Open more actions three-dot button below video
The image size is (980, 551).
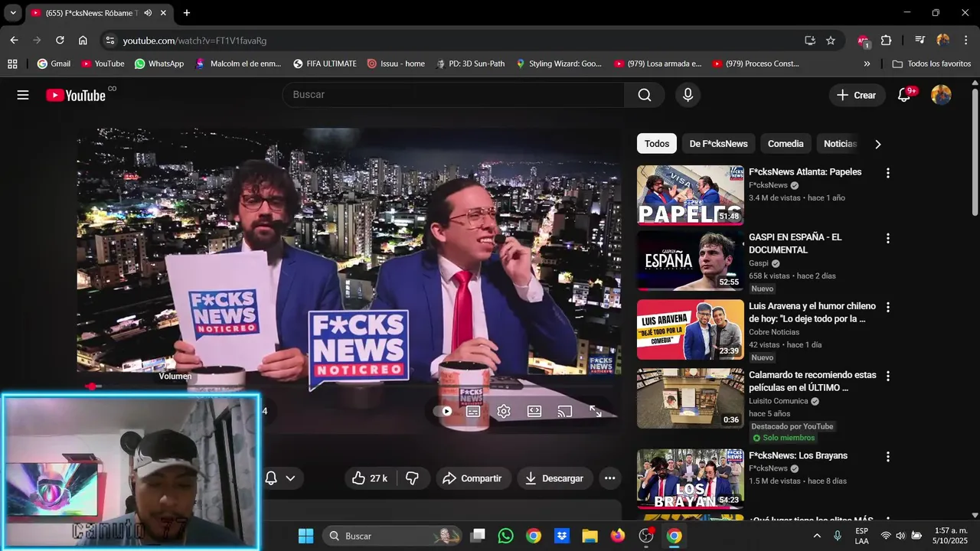(609, 478)
